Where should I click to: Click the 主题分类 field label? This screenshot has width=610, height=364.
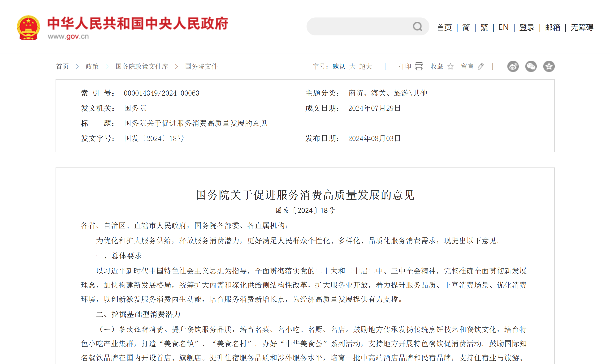(322, 93)
